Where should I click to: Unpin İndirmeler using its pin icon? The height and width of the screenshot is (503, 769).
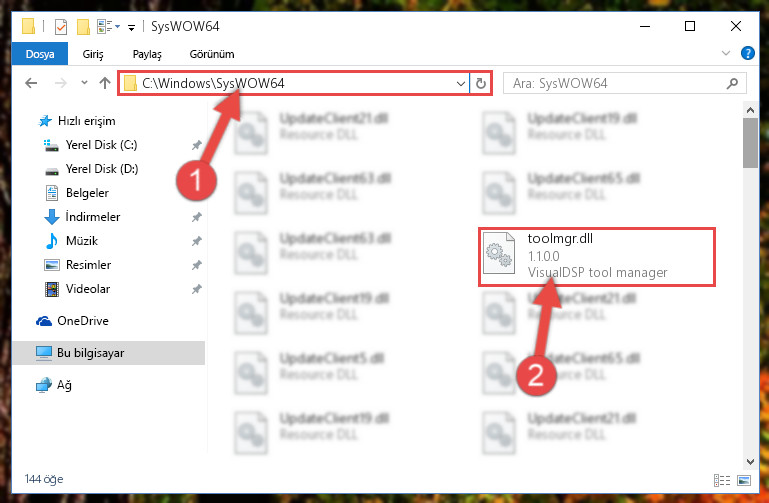click(197, 217)
